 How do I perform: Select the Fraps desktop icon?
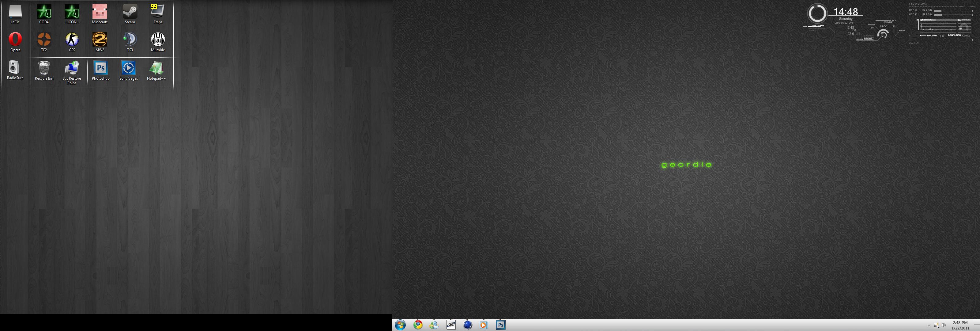[158, 14]
